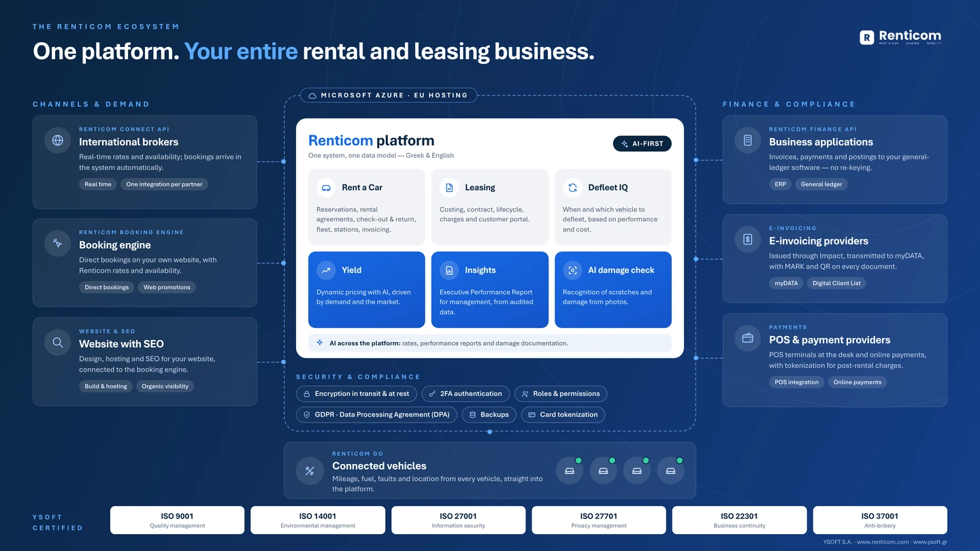Select the ERP tag
The image size is (980, 551).
click(x=781, y=184)
